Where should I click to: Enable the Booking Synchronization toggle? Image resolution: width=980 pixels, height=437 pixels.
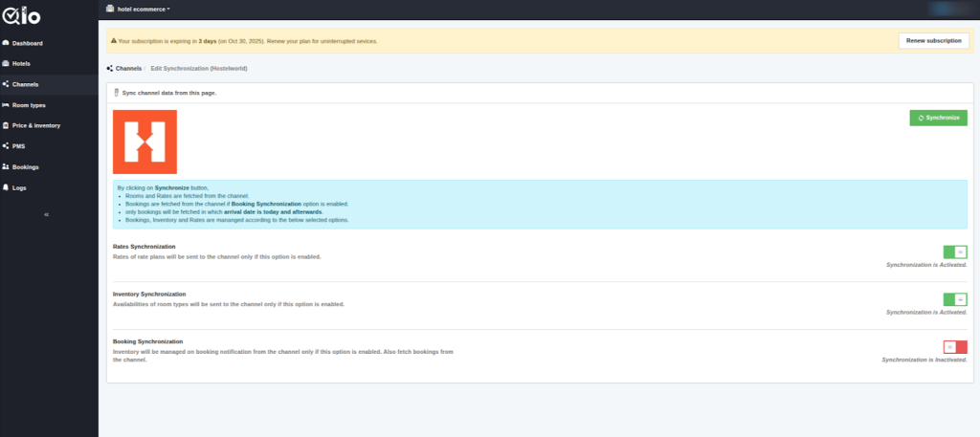(954, 346)
